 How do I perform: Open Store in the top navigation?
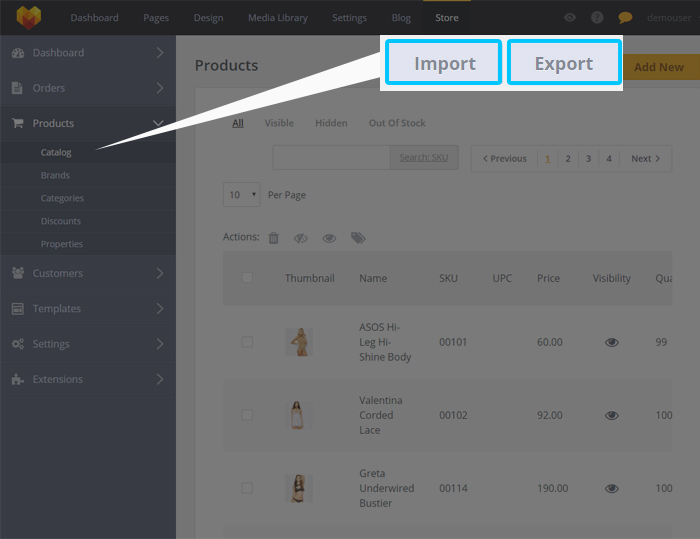(447, 18)
